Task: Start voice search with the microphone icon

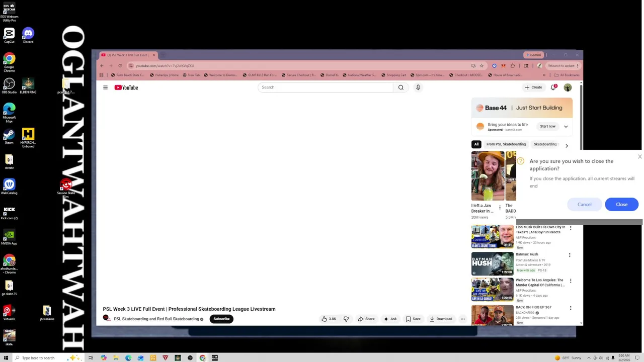Action: point(418,87)
